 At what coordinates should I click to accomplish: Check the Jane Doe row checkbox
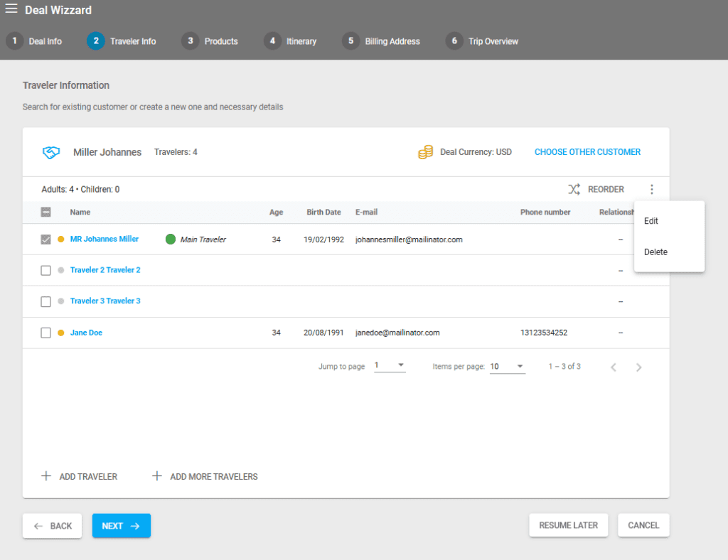tap(45, 333)
